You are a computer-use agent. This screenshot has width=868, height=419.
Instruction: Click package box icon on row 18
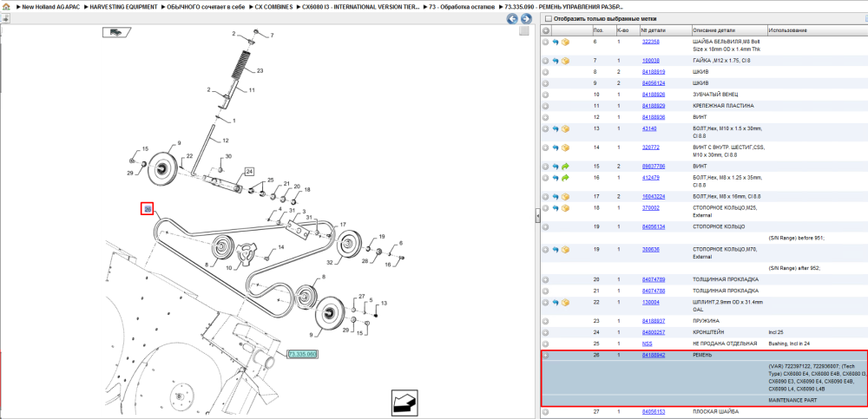point(566,208)
